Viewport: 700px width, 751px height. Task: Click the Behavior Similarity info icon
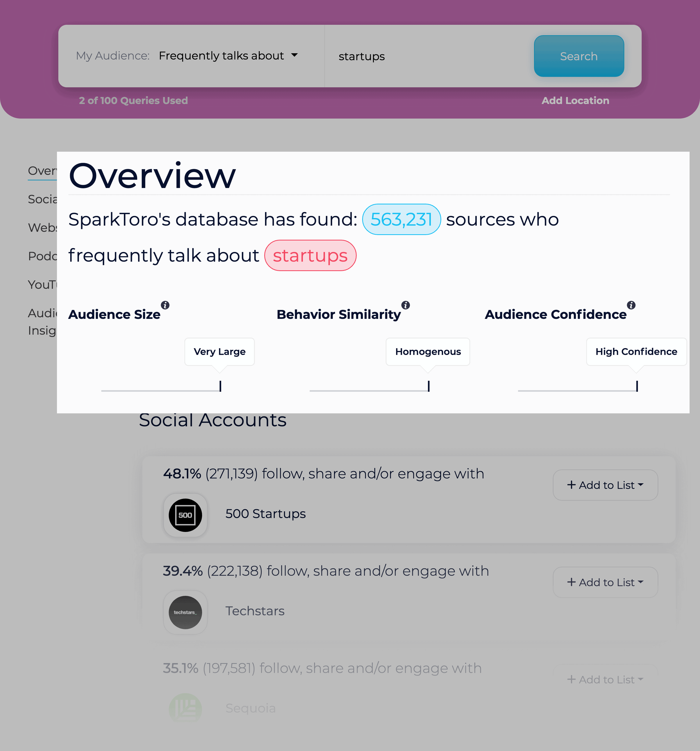(x=406, y=305)
